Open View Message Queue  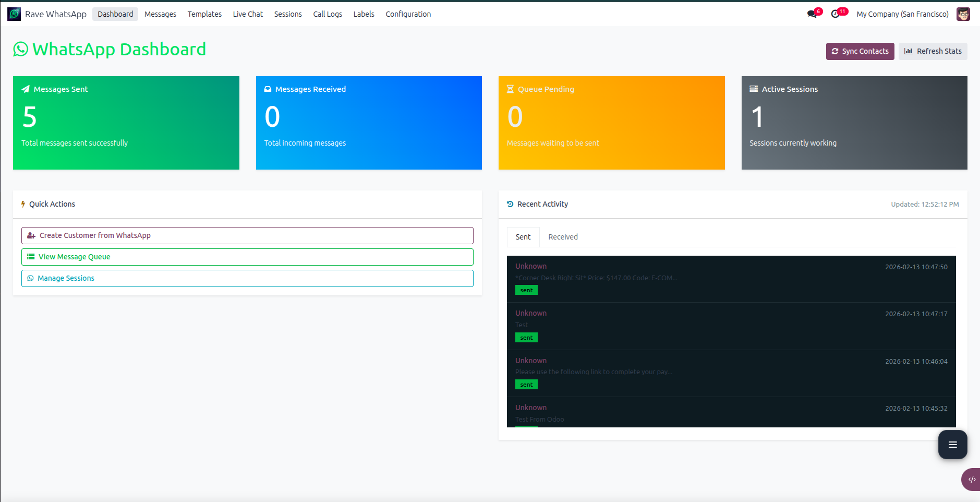pos(247,257)
